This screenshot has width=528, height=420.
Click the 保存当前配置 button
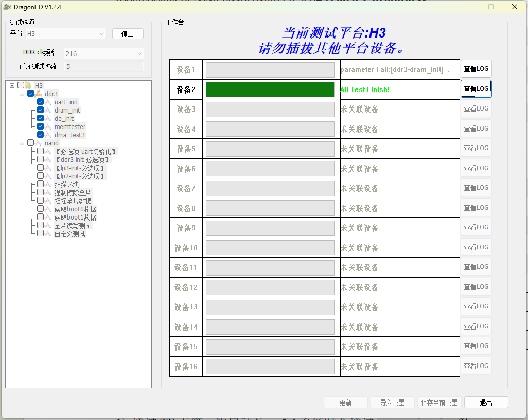439,403
